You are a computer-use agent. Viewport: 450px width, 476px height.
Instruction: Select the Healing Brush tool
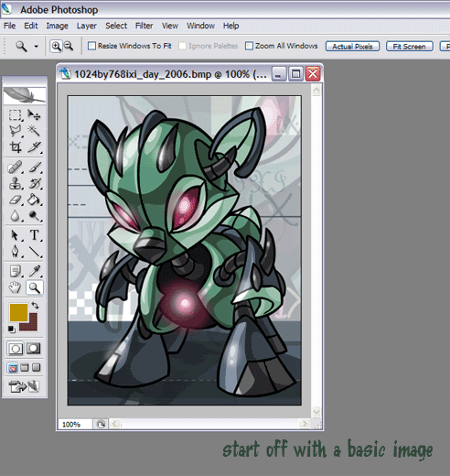tap(15, 168)
